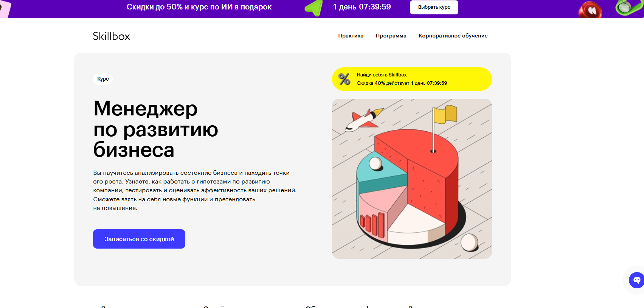Viewport: 644px width, 308px height.
Task: Click the 'Менеджер по развитию бизнеса' heading
Action: [155, 129]
